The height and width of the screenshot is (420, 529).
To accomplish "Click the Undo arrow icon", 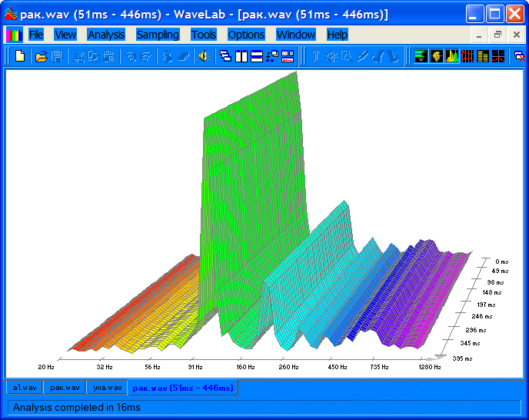I will coord(131,56).
